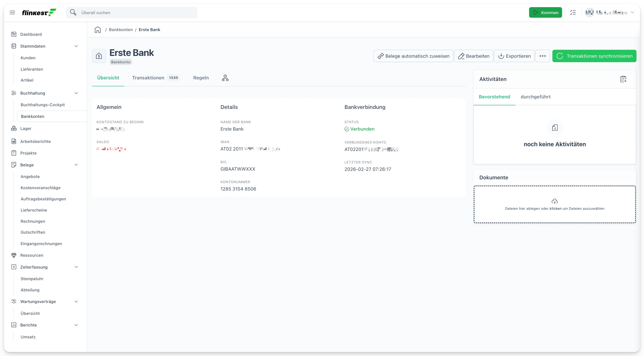Click the BIC value GIBAATWWXXX

238,169
